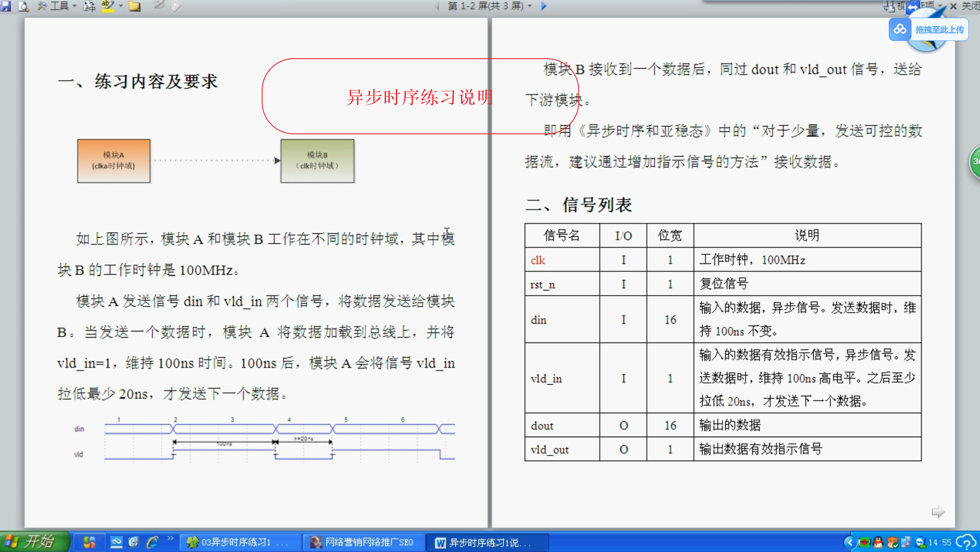Switch to the 网络营销网络推广SEO taskbar window
This screenshot has height=552, width=980.
363,542
